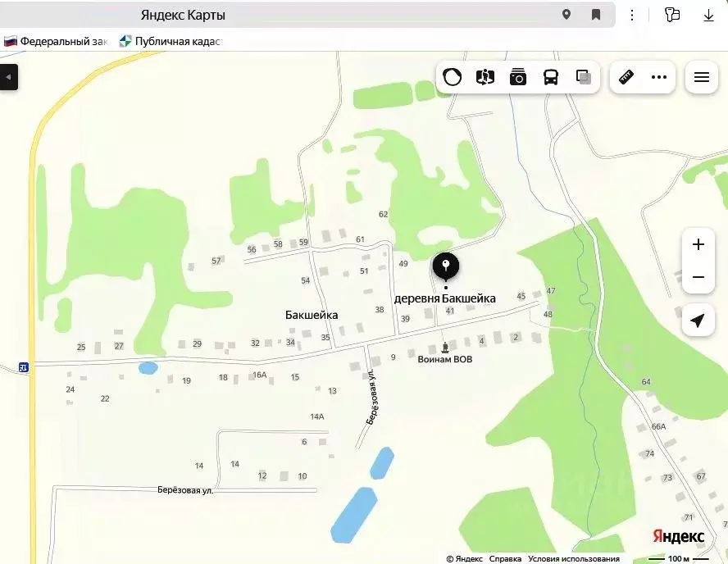The width and height of the screenshot is (728, 564).
Task: Open more tools three-dots menu
Action: coord(659,77)
